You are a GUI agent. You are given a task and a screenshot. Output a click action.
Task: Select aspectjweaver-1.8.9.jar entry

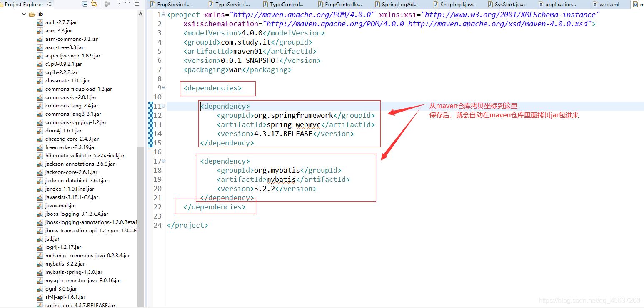pos(73,56)
